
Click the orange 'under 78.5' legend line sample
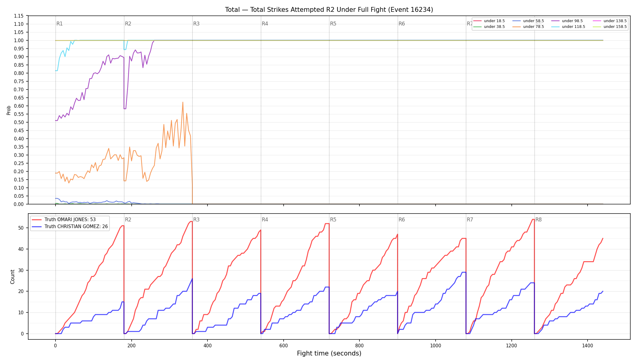pyautogui.click(x=517, y=27)
